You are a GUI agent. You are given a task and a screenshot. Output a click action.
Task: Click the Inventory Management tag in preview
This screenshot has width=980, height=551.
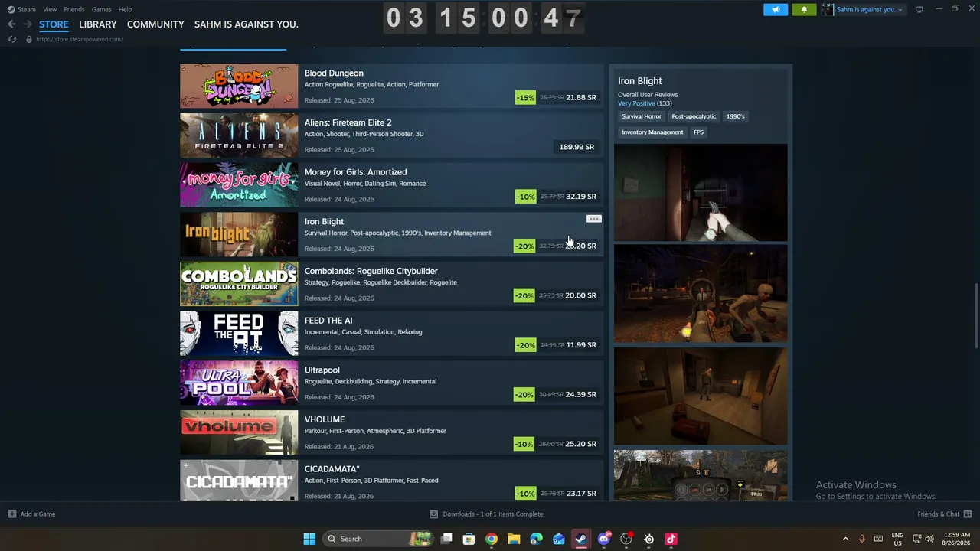[x=652, y=132]
